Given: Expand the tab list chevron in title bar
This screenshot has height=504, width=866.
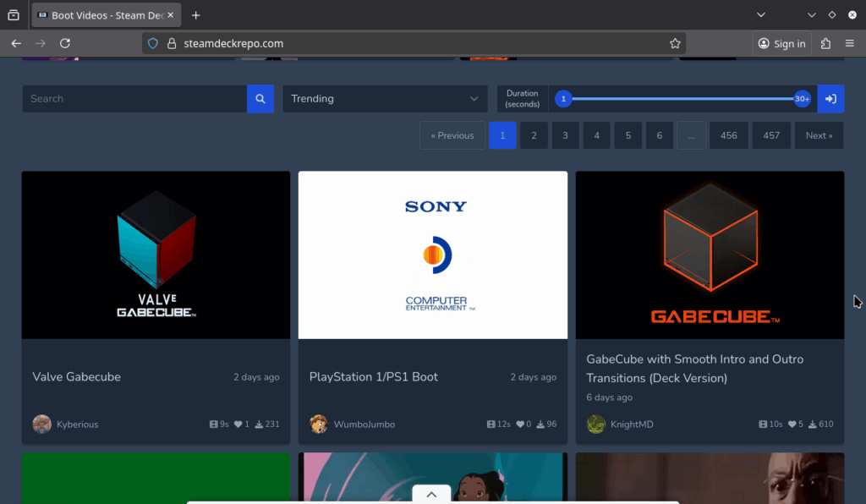Looking at the screenshot, I should [760, 14].
